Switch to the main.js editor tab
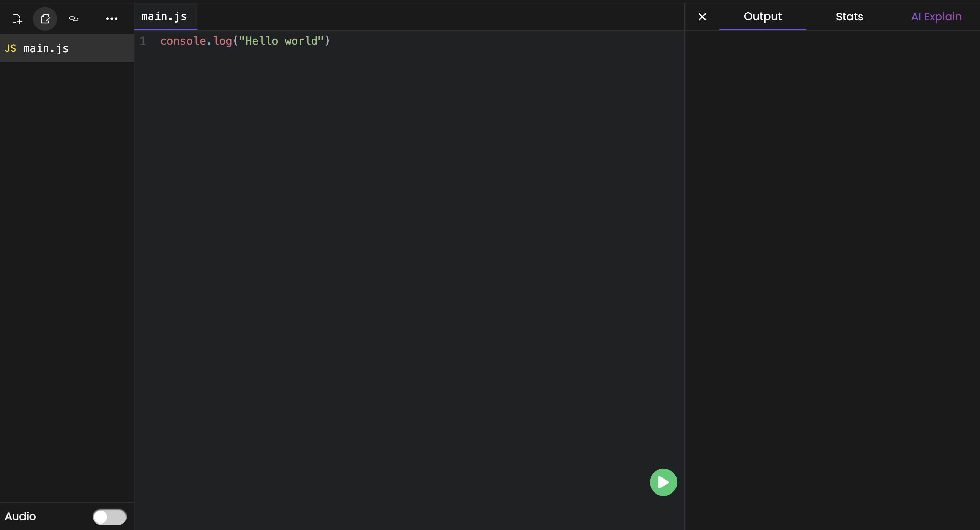Screen dimensions: 980x530 tap(164, 17)
